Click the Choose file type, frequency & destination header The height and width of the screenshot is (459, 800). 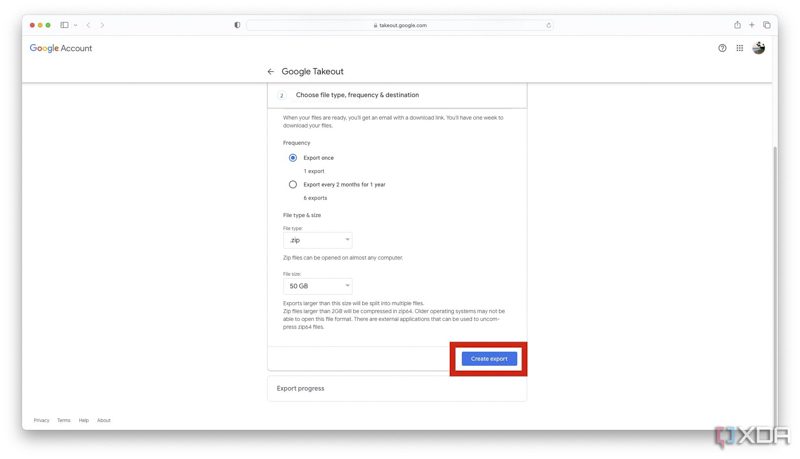pyautogui.click(x=397, y=95)
